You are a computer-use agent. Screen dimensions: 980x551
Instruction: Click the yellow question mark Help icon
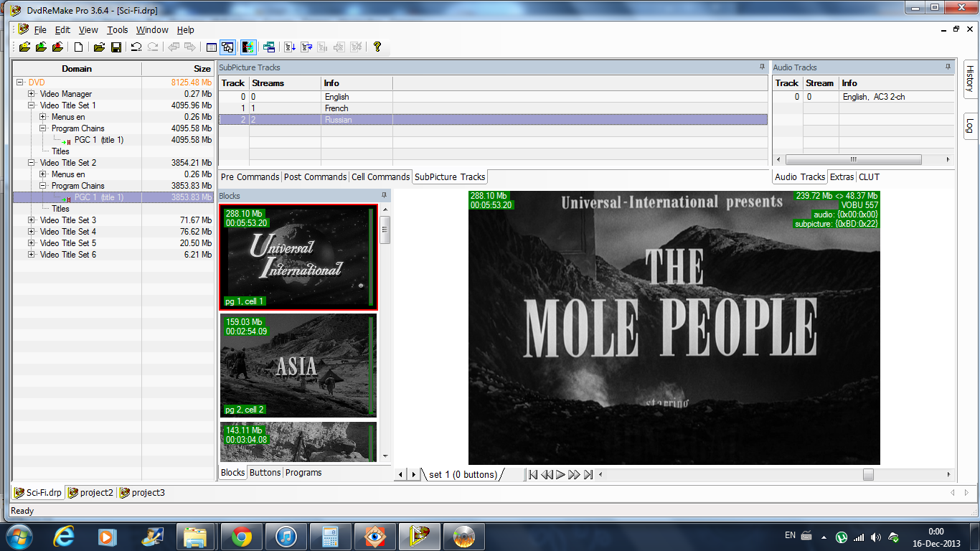[x=377, y=47]
